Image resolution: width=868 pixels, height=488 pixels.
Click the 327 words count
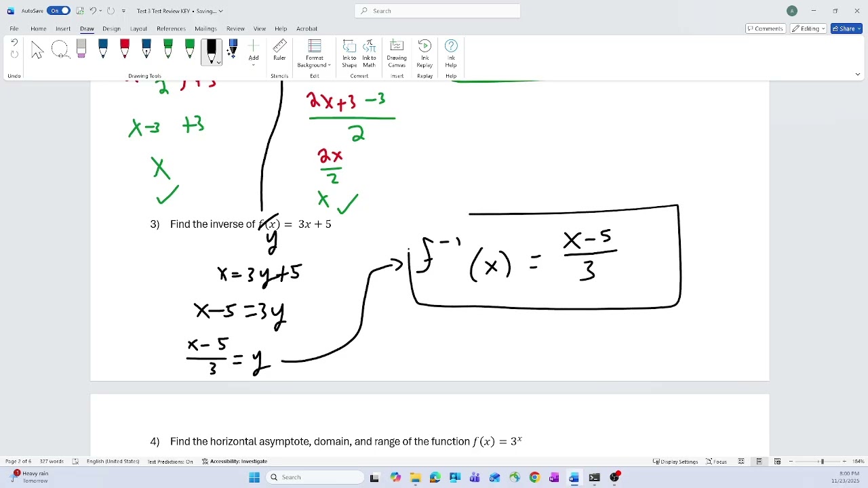(52, 462)
